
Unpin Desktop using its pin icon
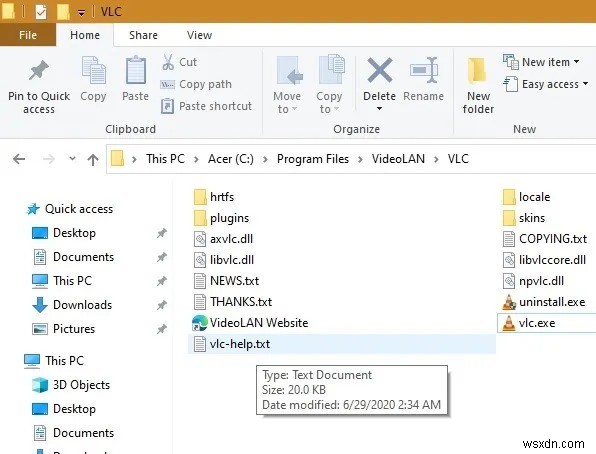point(162,233)
